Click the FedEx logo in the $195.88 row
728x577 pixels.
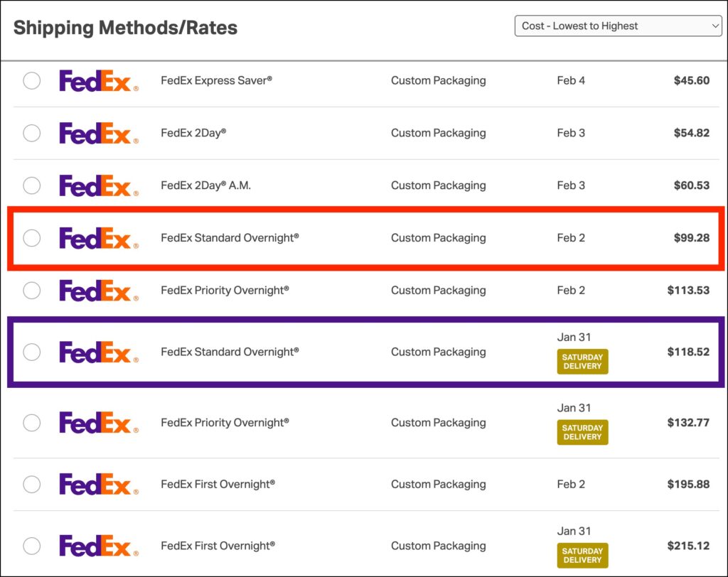click(x=98, y=485)
